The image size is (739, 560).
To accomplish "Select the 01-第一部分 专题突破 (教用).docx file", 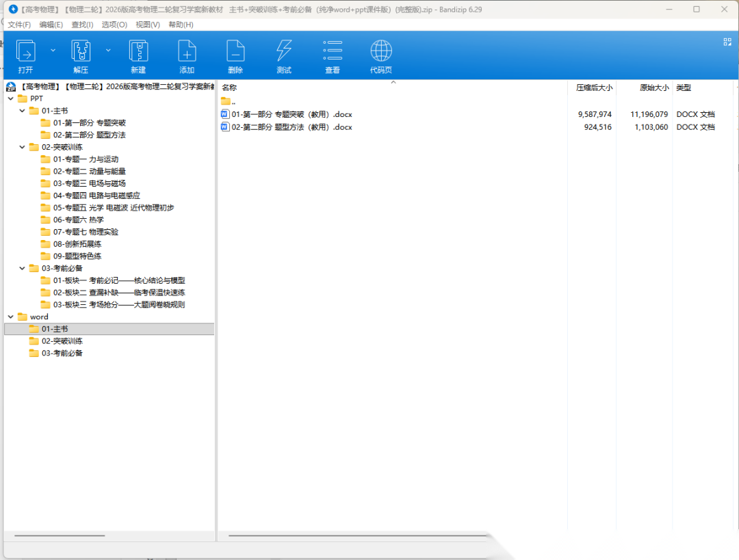I will click(x=291, y=114).
